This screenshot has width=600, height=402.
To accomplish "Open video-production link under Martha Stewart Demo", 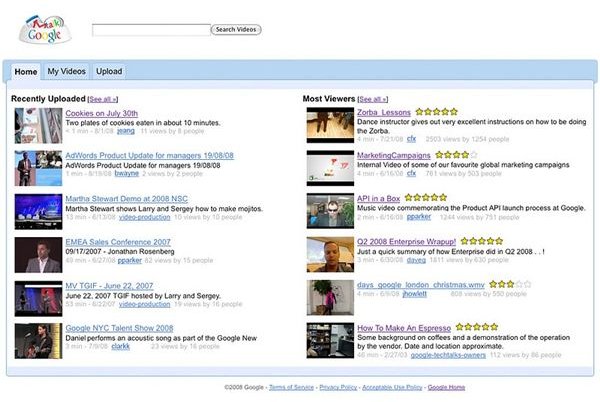I will click(x=145, y=217).
